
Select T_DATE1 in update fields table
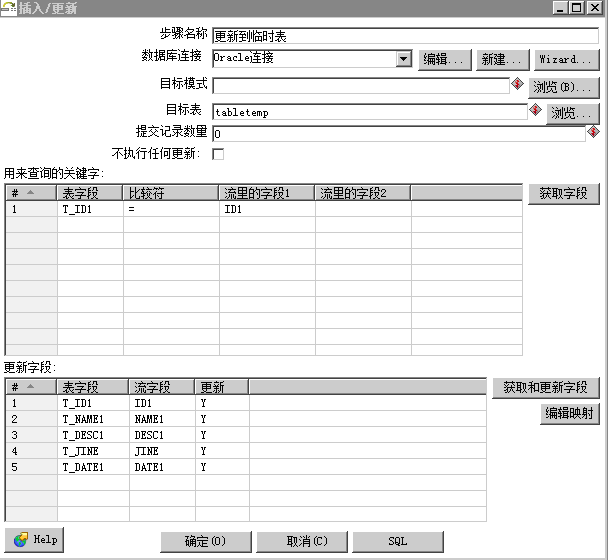point(93,467)
